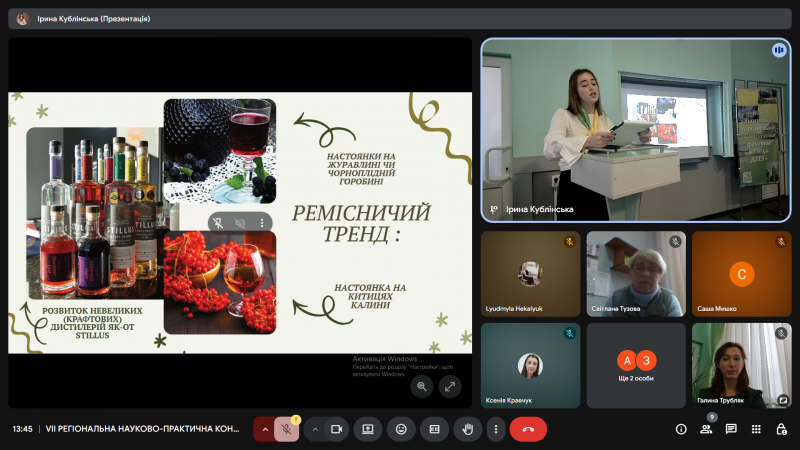Turn on the camera
Screen dimensions: 800x450
tap(336, 429)
